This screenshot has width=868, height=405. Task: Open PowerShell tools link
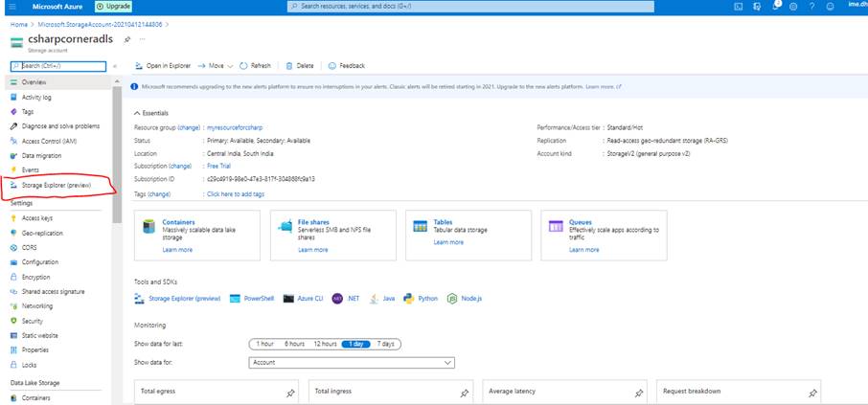[x=252, y=298]
